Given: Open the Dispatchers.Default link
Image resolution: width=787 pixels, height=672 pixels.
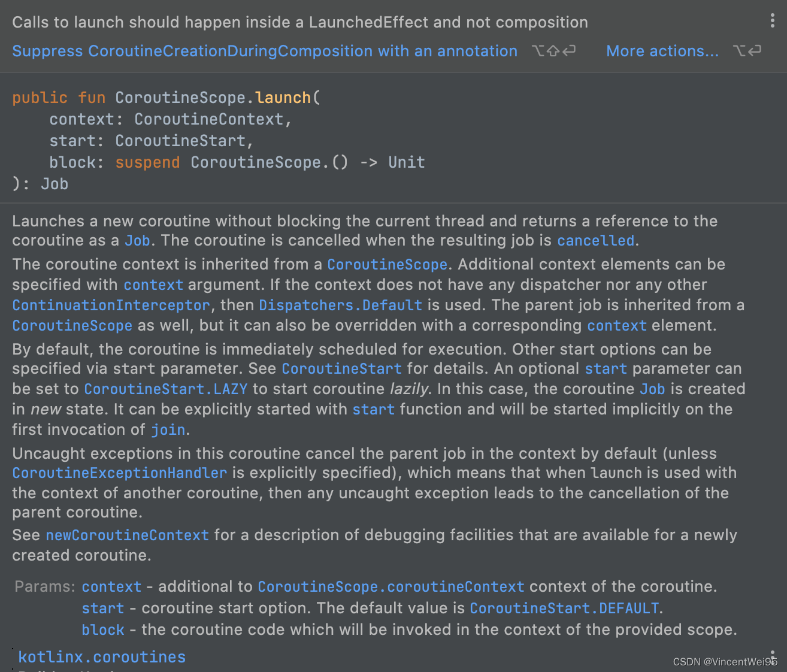Looking at the screenshot, I should (x=340, y=305).
